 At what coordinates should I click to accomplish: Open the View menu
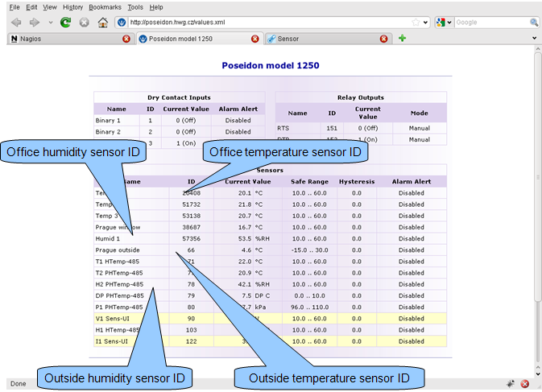[x=50, y=7]
